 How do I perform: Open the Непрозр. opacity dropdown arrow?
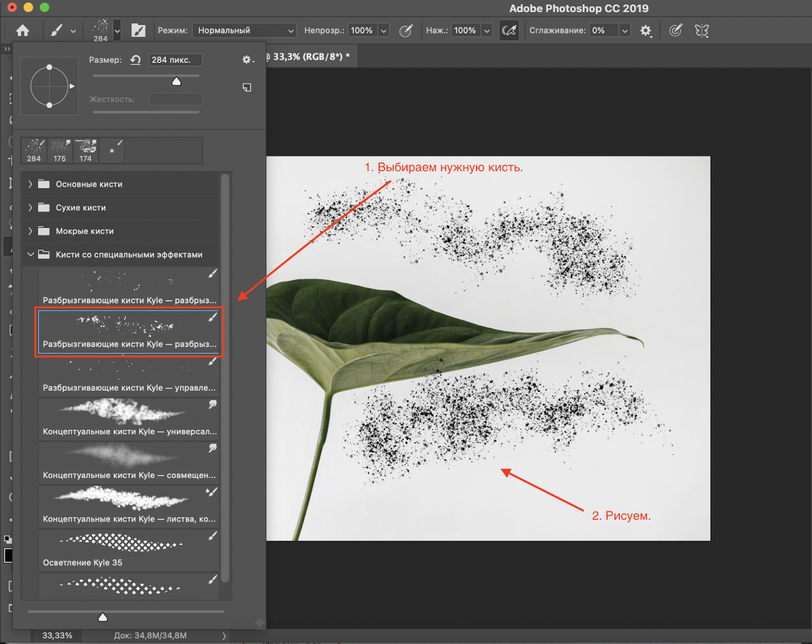pos(384,31)
